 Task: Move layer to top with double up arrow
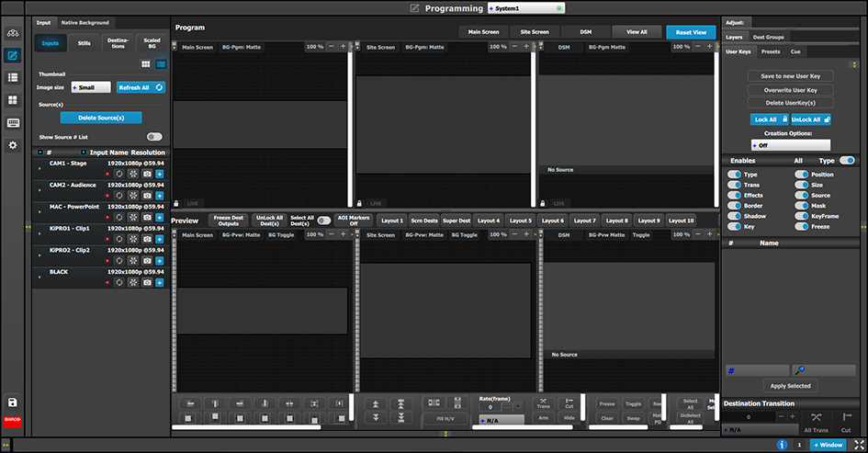(400, 404)
